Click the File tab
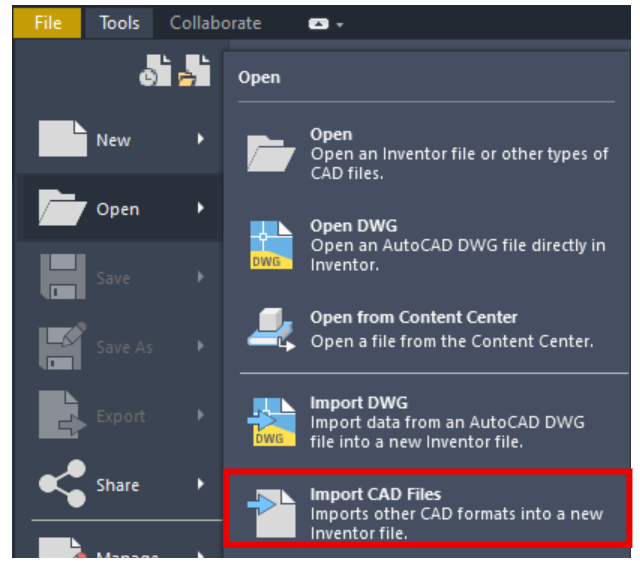The height and width of the screenshot is (567, 640). 48,22
